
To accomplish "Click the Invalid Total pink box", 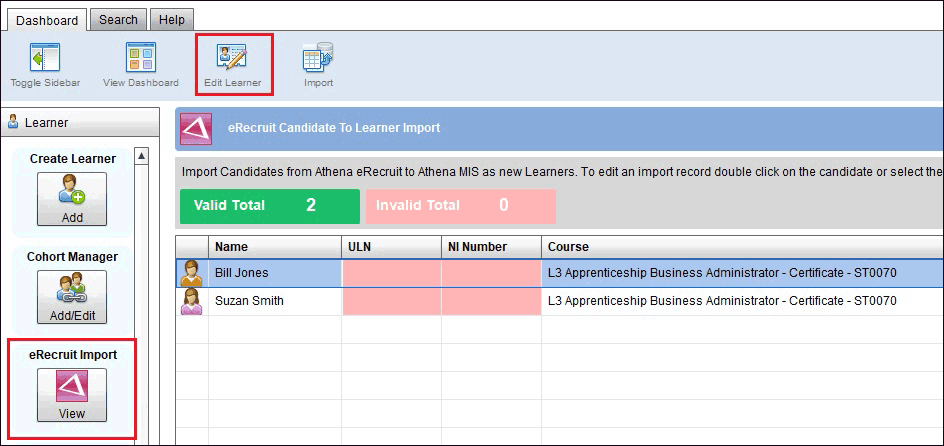I will coord(461,206).
